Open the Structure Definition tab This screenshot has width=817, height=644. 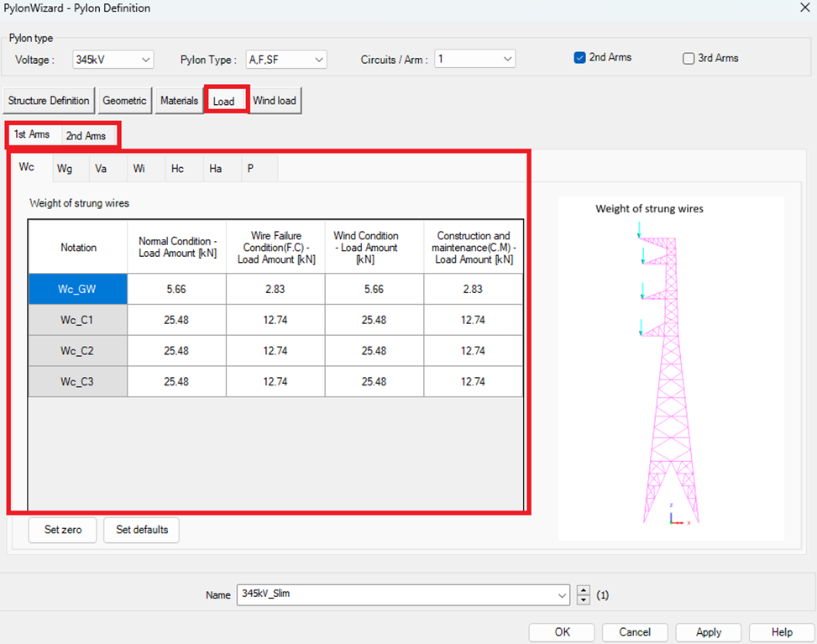pyautogui.click(x=48, y=100)
